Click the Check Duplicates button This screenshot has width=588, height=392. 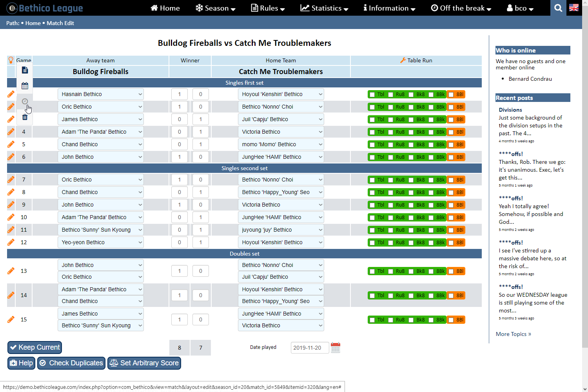pyautogui.click(x=71, y=363)
